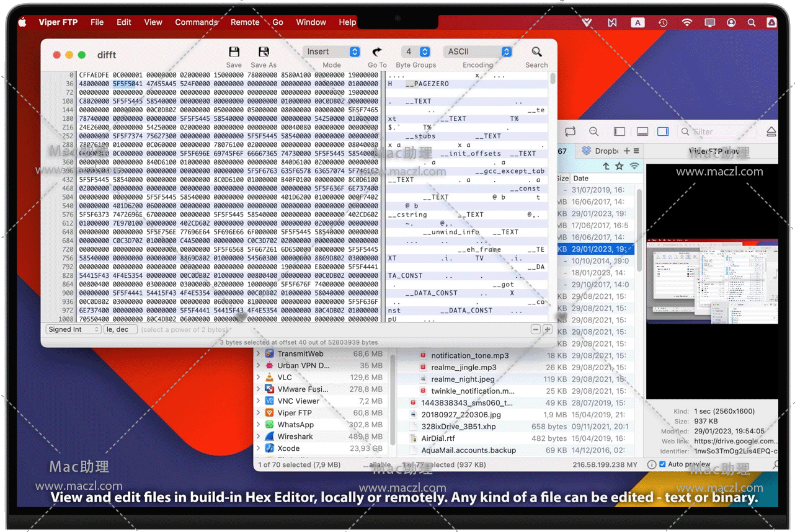Click the 'le, dec' format button

[120, 330]
